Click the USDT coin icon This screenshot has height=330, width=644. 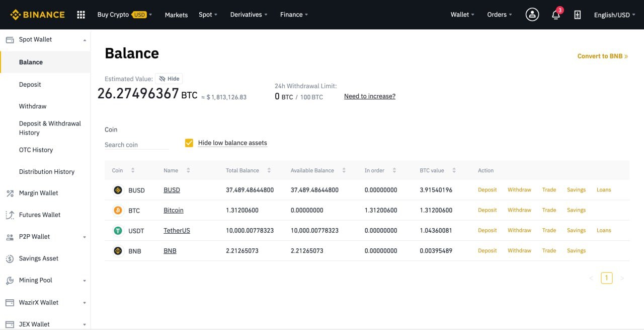tap(118, 230)
